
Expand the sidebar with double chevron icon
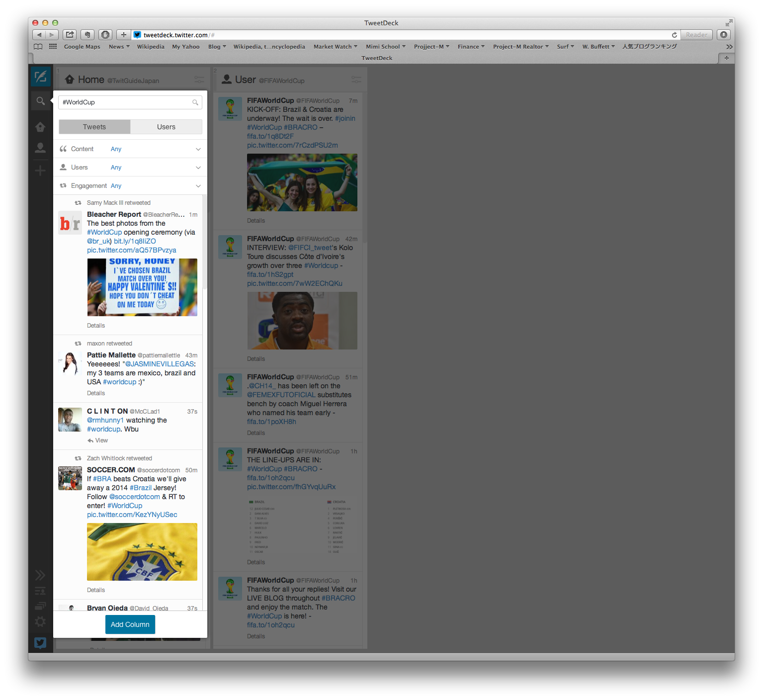40,575
